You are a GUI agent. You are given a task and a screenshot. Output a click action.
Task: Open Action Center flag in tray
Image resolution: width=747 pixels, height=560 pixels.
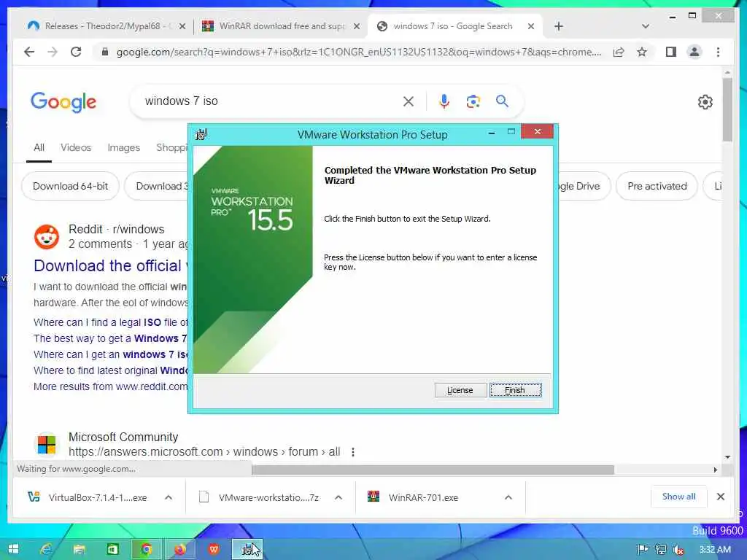click(643, 549)
